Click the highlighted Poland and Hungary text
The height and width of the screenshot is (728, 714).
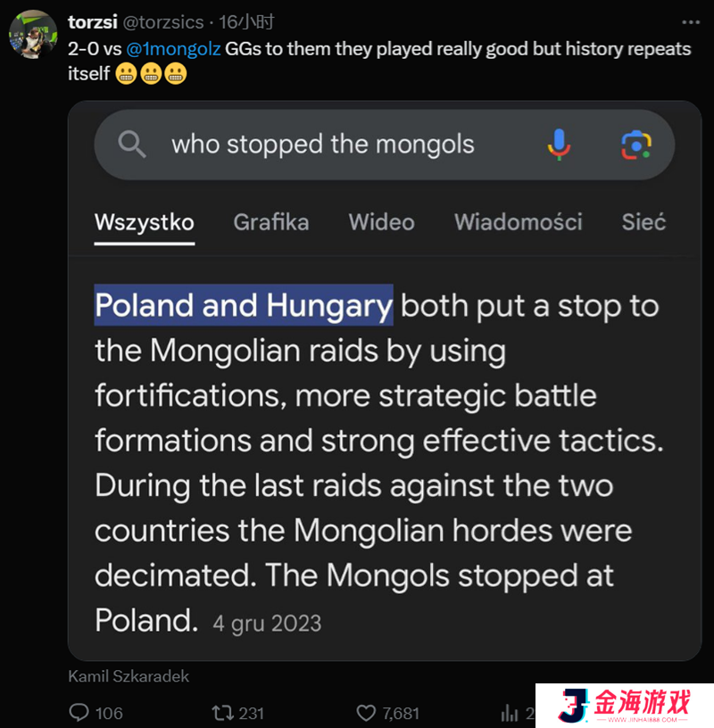(x=244, y=305)
